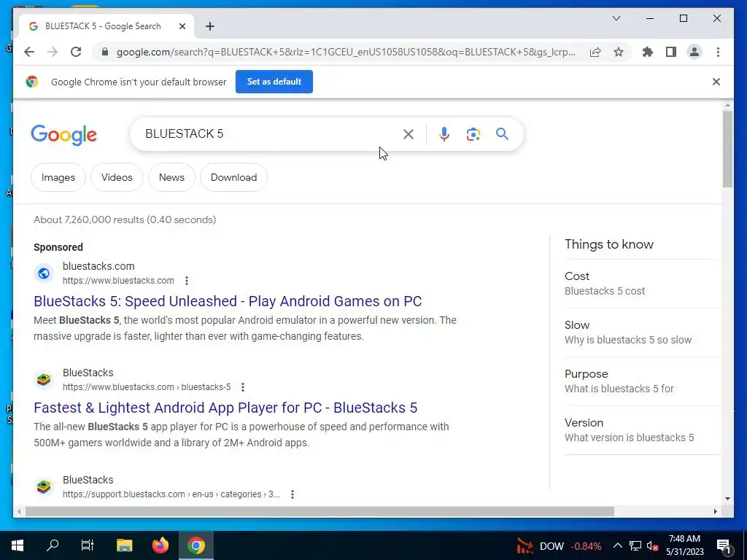
Task: Click the address bar URL
Action: (x=346, y=52)
